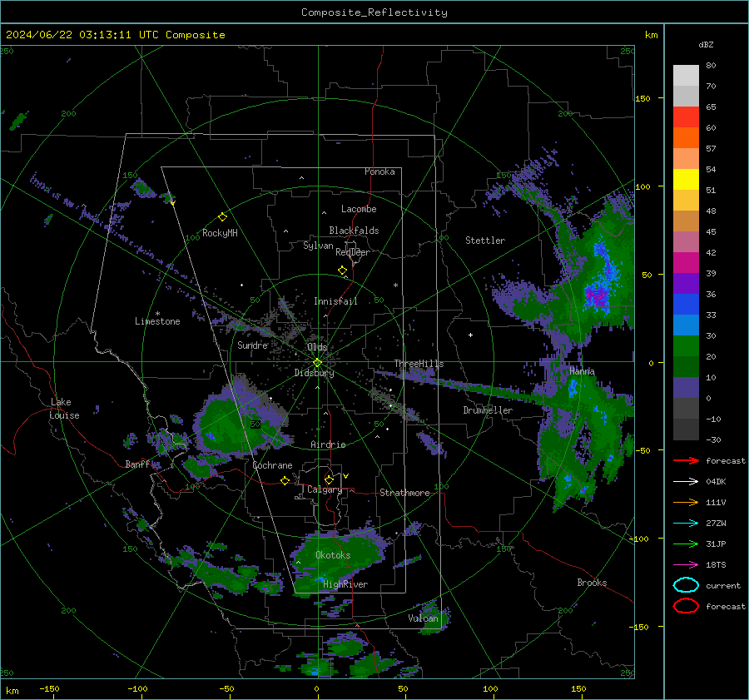749x700 pixels.
Task: Click the white 04DK arrow icon
Action: [x=686, y=482]
